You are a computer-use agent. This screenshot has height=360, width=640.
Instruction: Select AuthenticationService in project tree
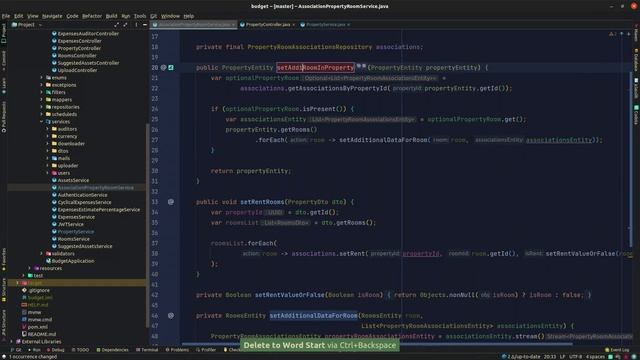point(79,195)
